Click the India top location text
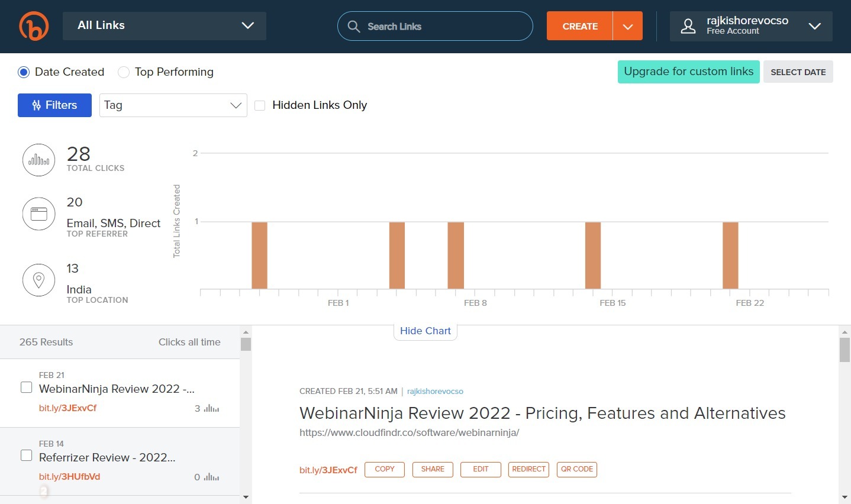 (x=79, y=289)
